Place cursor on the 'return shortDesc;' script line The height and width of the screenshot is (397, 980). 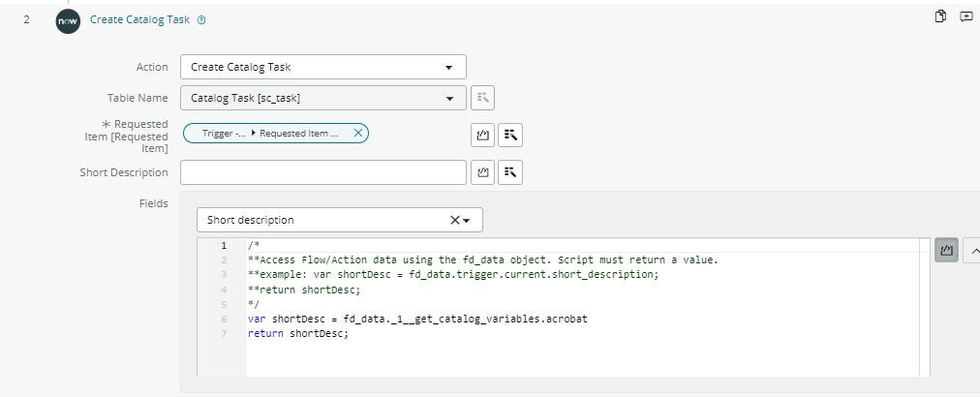297,334
